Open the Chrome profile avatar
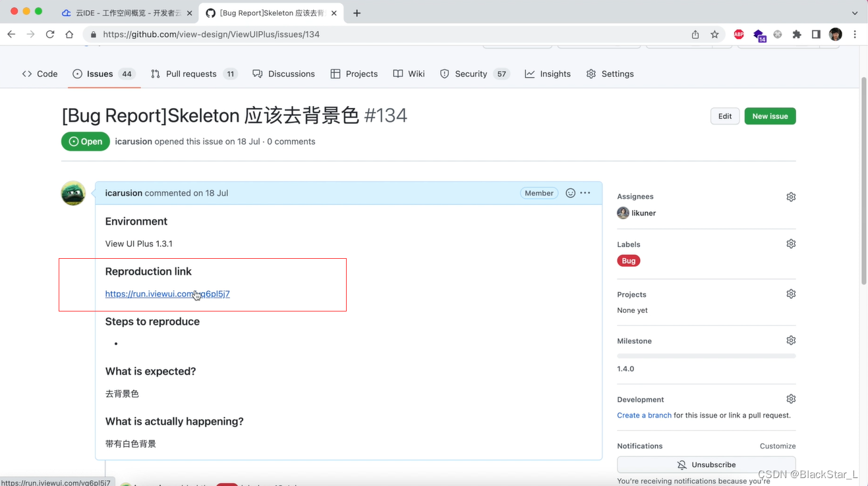This screenshot has height=486, width=868. click(836, 34)
